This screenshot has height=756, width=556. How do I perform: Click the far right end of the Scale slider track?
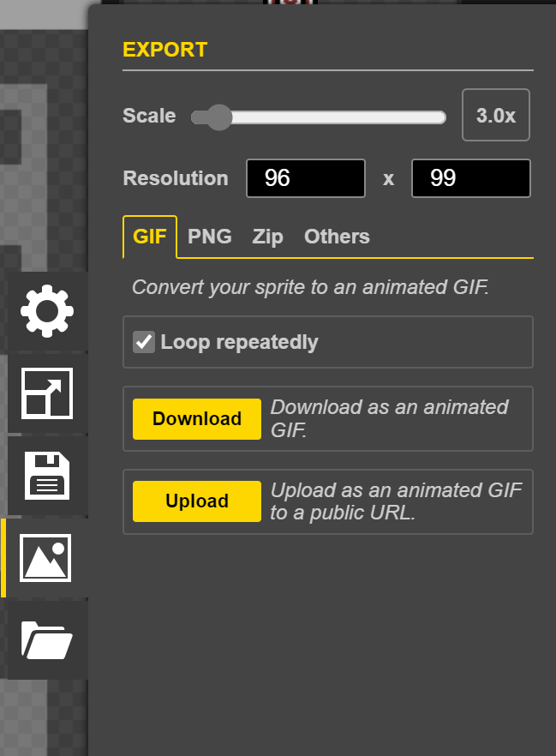[x=441, y=117]
